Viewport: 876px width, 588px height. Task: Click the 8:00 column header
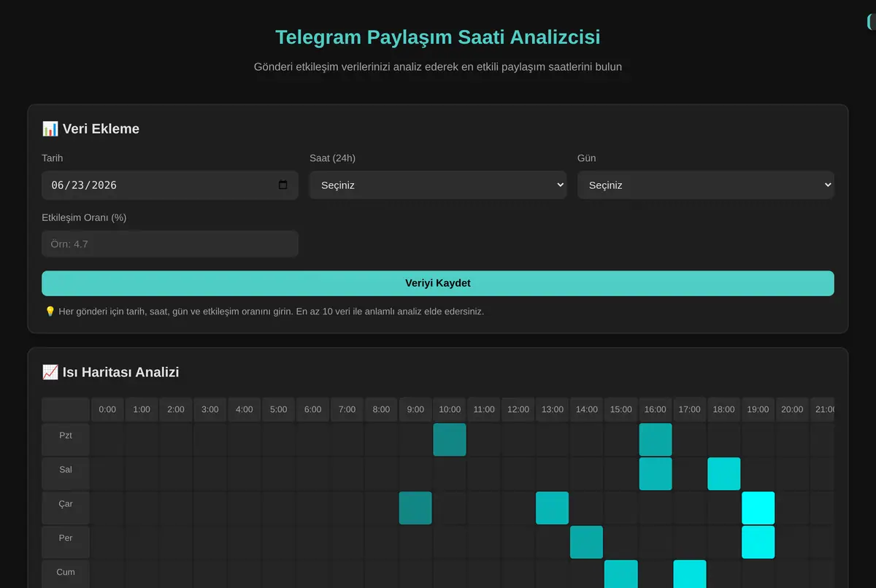(x=381, y=409)
